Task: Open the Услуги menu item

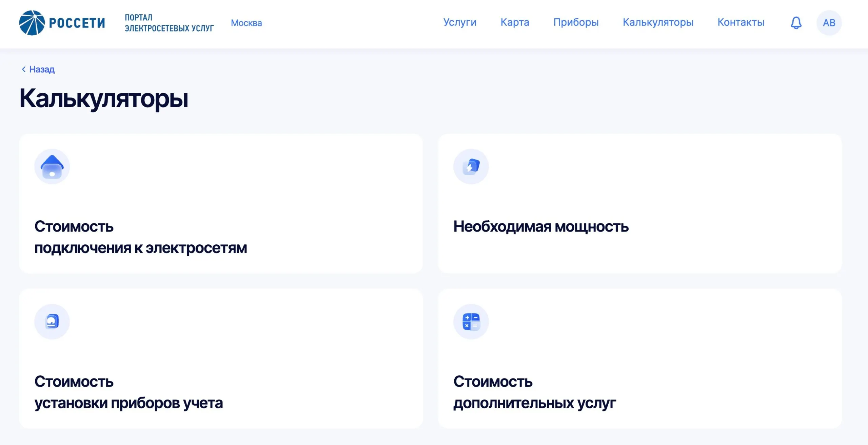Action: pos(460,22)
